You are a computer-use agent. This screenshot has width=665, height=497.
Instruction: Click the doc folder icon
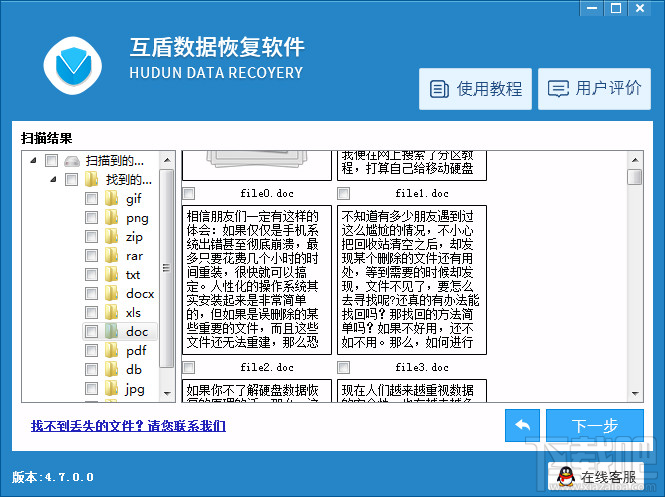pos(112,331)
